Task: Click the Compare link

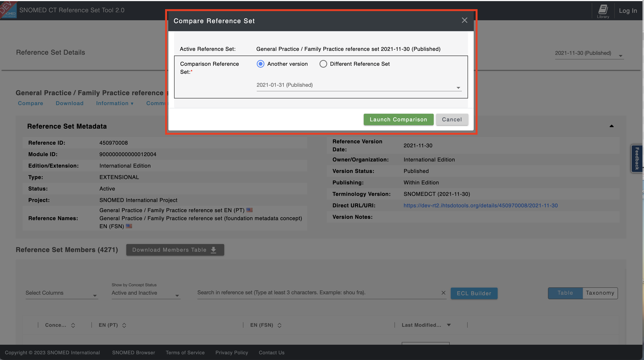Action: coord(30,103)
